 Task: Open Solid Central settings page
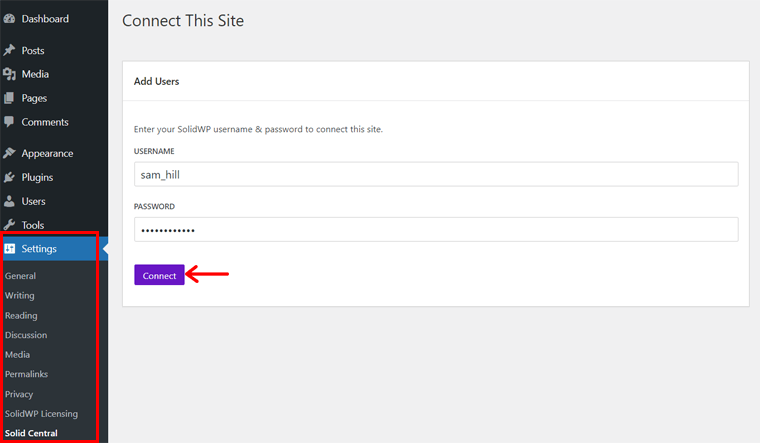(x=31, y=433)
